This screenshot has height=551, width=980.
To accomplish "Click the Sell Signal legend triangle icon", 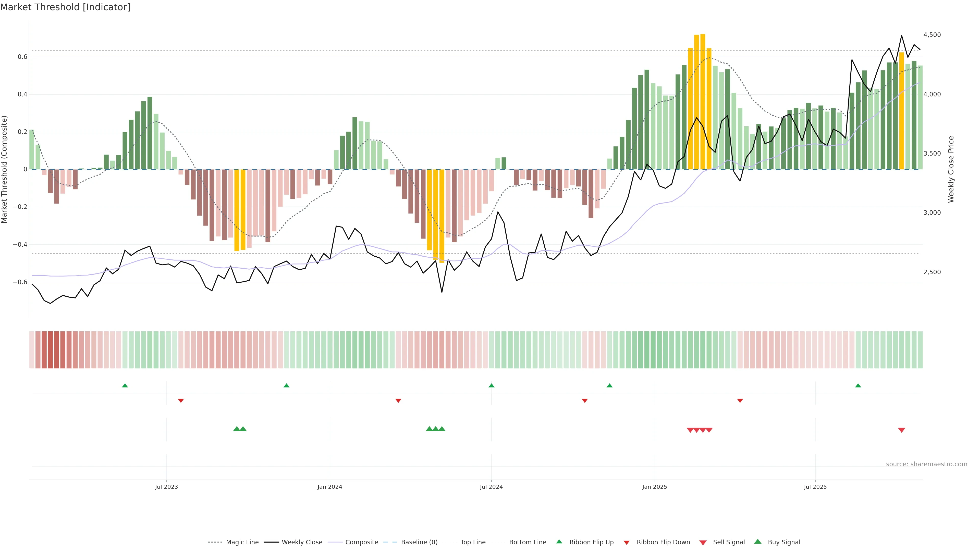I will pos(703,543).
